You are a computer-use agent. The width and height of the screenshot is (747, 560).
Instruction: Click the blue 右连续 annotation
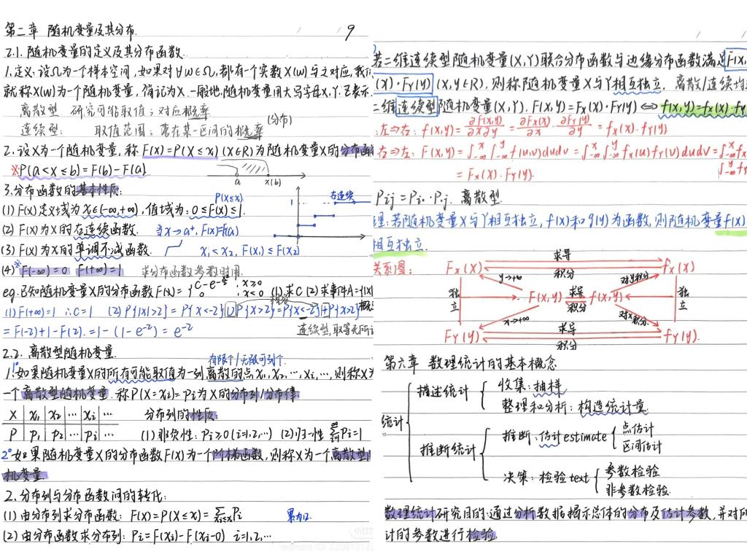pyautogui.click(x=341, y=195)
